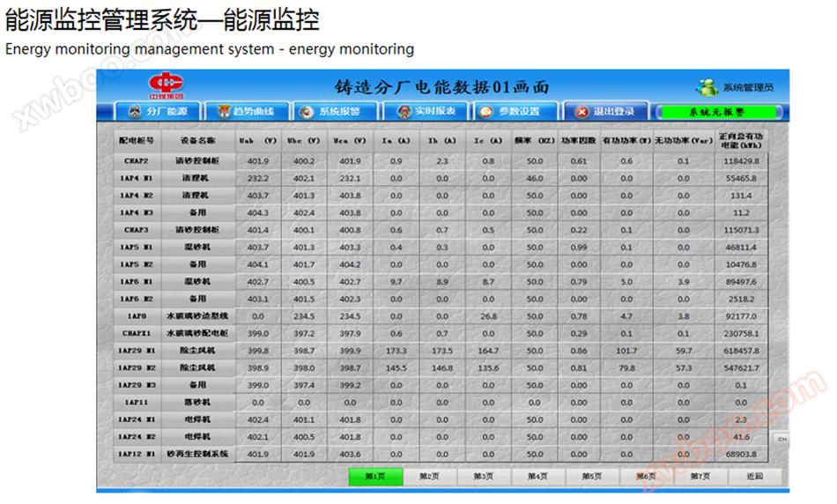Select cabinet cell 1AP5 N1
The image size is (837, 504).
pos(137,248)
